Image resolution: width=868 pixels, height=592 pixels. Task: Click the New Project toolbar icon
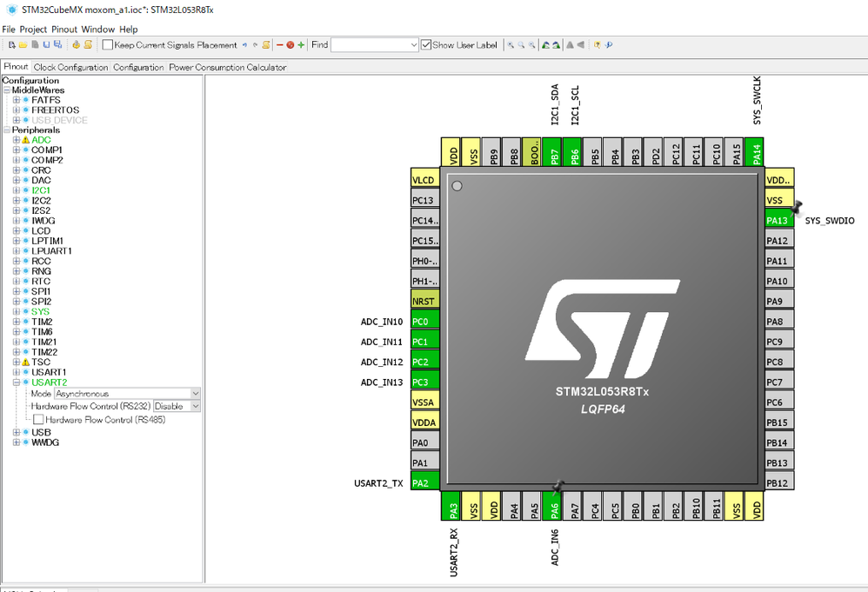pyautogui.click(x=11, y=45)
